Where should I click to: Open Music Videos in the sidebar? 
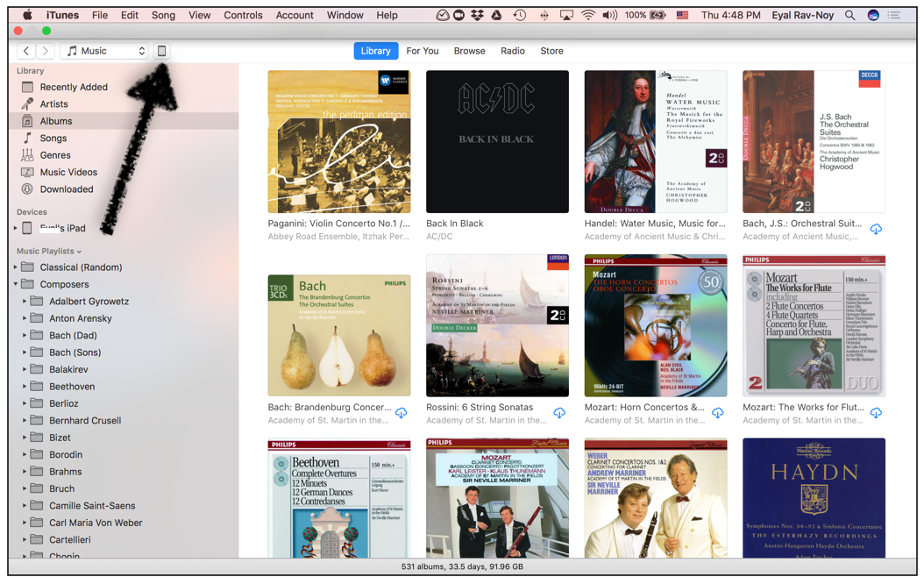coord(68,172)
